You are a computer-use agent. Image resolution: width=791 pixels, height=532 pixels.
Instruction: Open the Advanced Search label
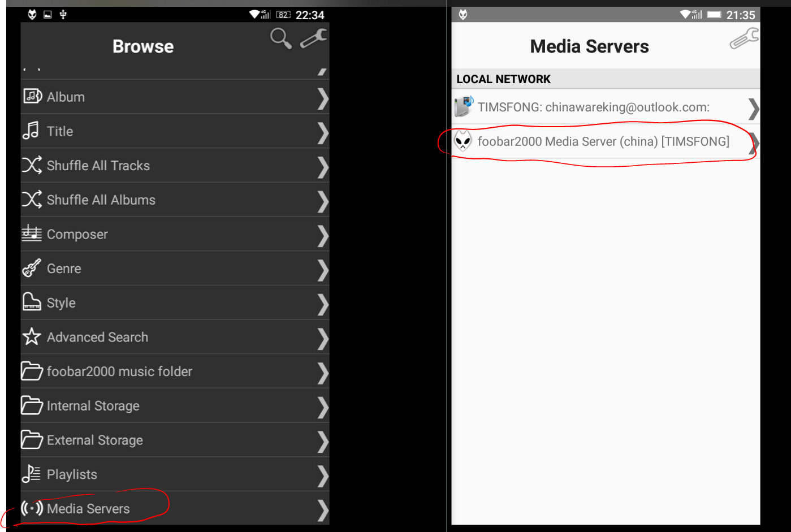(x=98, y=337)
